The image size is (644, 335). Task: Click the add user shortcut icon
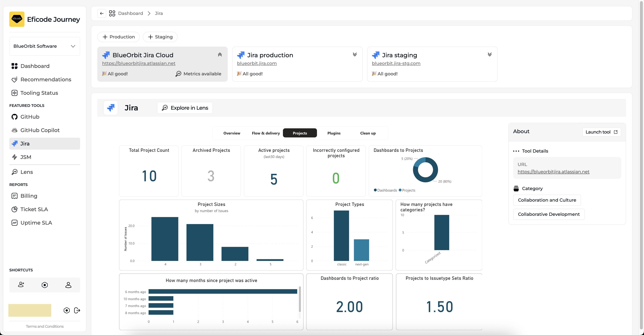coord(21,285)
